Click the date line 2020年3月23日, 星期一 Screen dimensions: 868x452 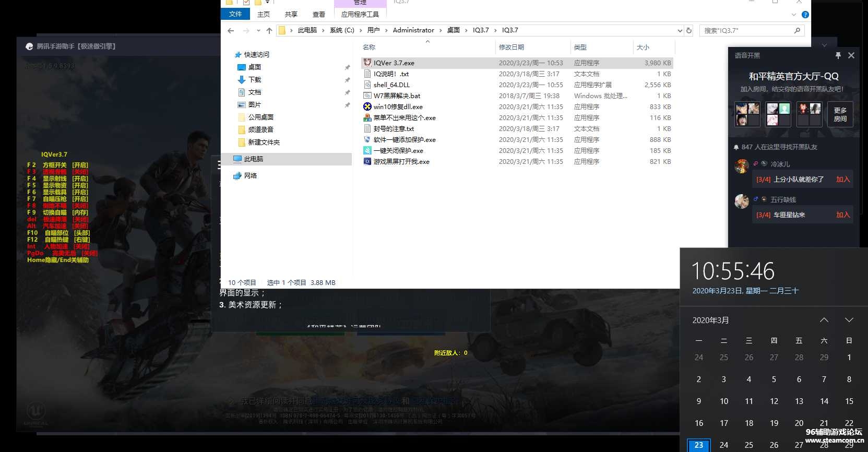pos(745,291)
